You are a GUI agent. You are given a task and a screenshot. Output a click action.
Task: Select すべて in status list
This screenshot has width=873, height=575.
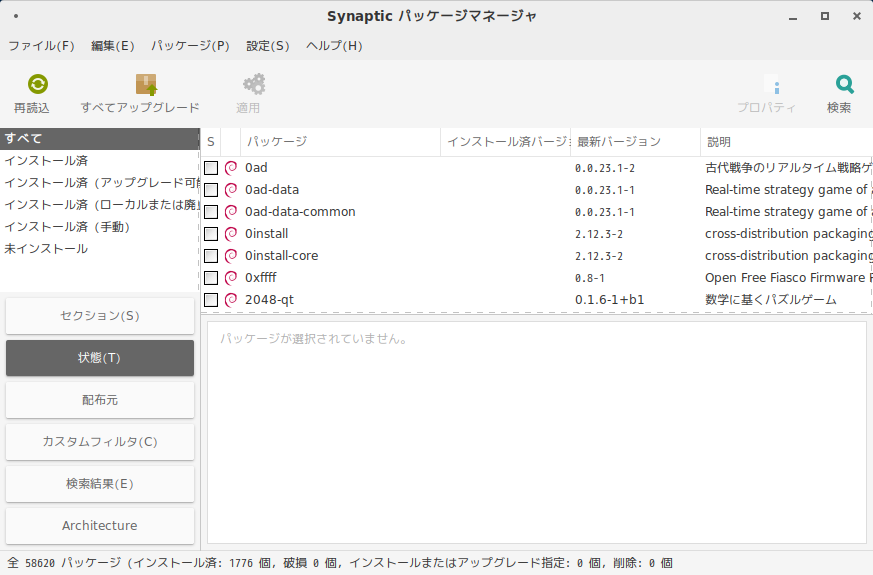[100, 139]
